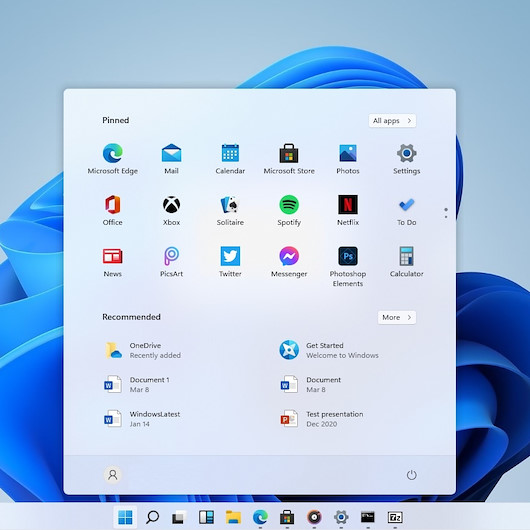Click the Pinned section heading
530x530 pixels.
(x=116, y=120)
